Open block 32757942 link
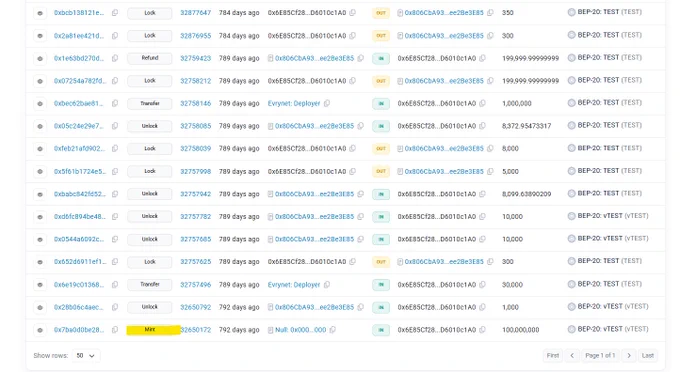This screenshot has width=680, height=372. click(196, 194)
